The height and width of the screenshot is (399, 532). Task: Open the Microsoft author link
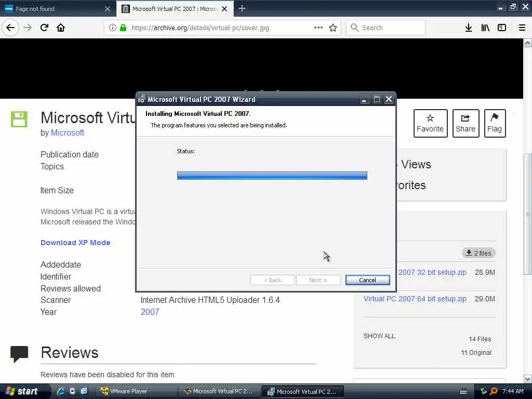pos(67,132)
